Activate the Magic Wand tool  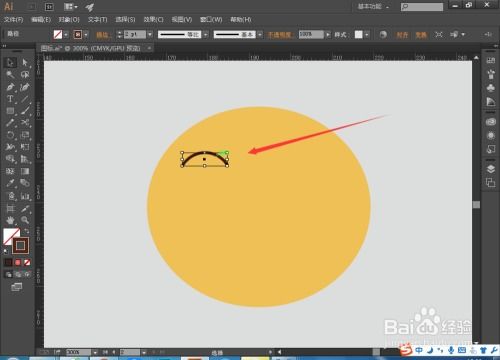tap(10, 74)
